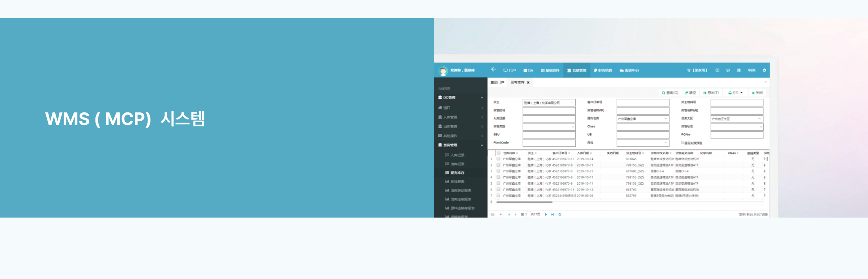This screenshot has height=279, width=868.
Task: Jump to last page in pager
Action: coord(552,214)
